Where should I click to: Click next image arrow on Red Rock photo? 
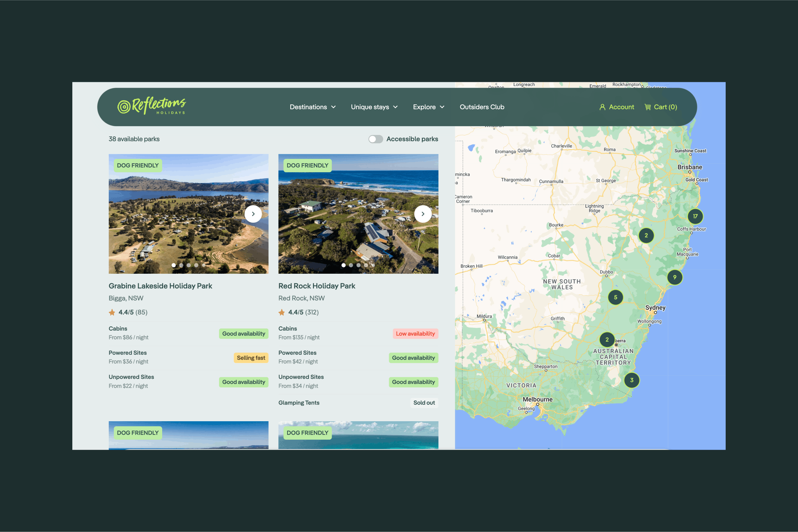click(423, 214)
